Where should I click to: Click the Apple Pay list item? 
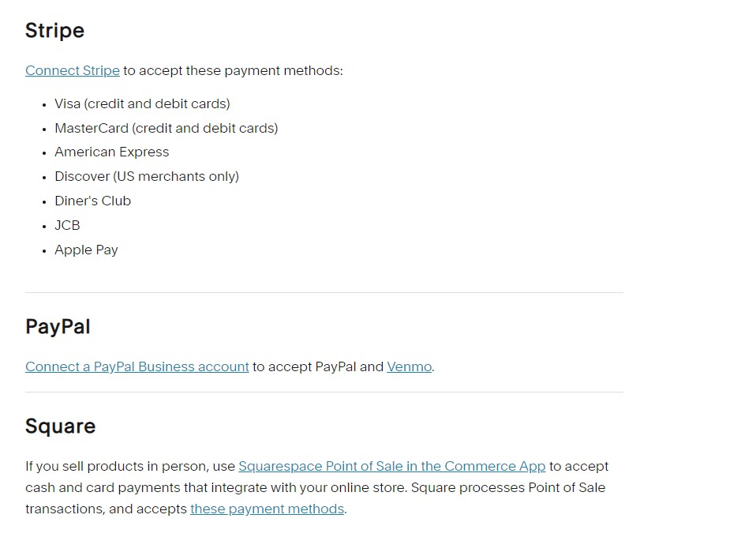pos(86,250)
